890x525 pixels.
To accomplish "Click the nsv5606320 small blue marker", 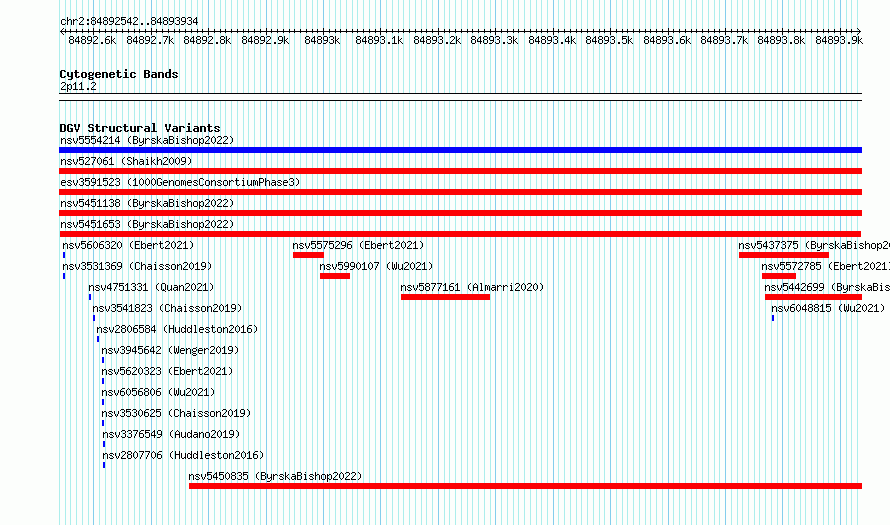I will coord(64,255).
